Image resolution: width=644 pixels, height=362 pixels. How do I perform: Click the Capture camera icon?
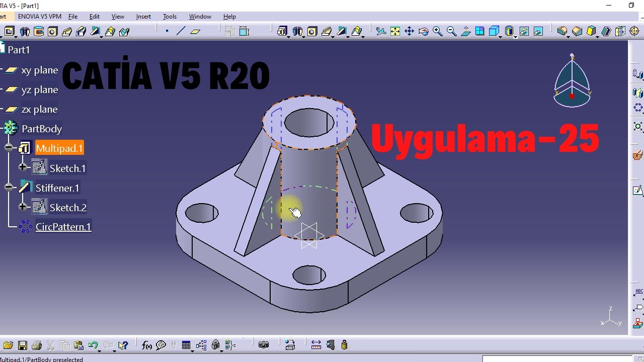(264, 345)
